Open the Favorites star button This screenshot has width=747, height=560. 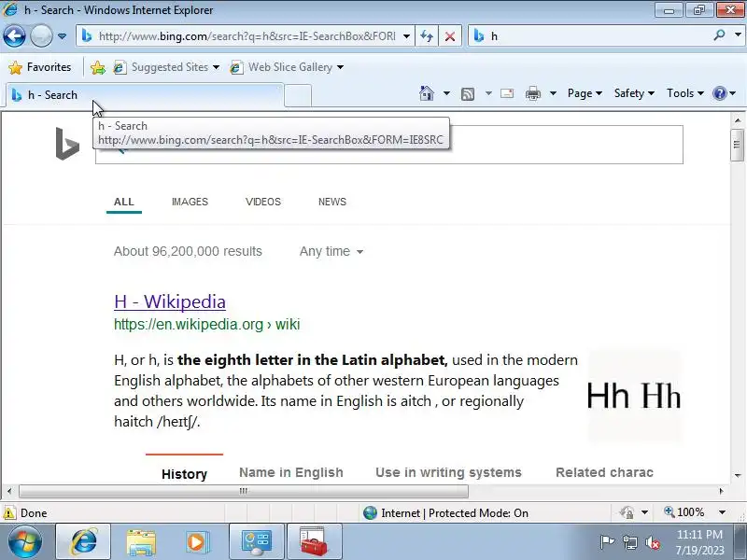(40, 67)
